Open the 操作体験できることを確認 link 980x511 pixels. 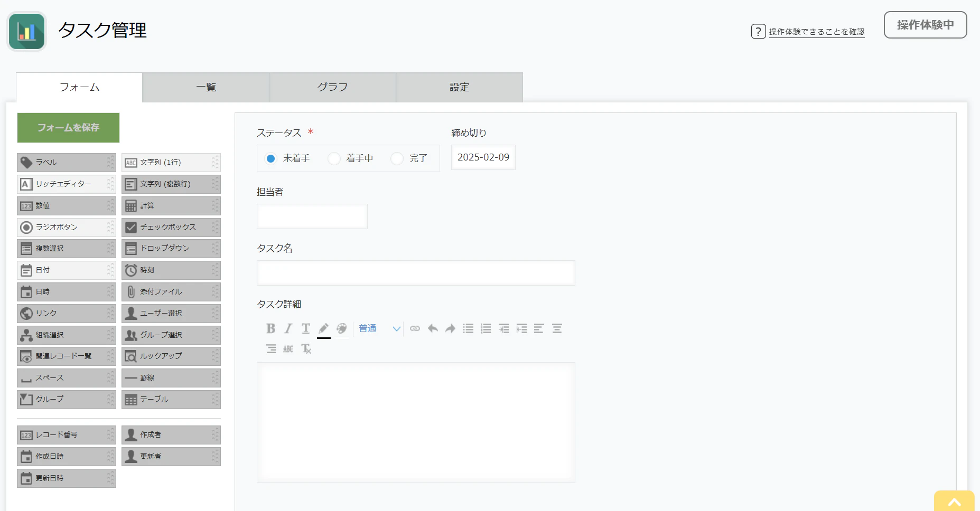coord(817,32)
